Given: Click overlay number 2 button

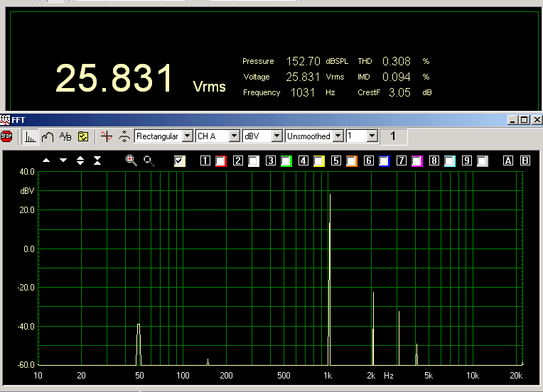Looking at the screenshot, I should (237, 160).
